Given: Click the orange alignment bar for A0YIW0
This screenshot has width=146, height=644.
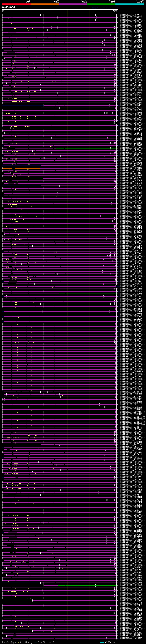Looking at the screenshot, I should [21, 168].
